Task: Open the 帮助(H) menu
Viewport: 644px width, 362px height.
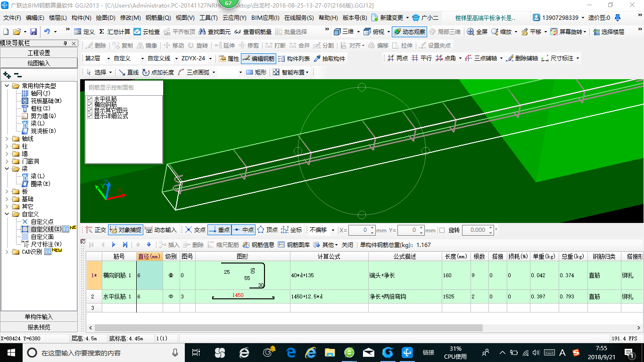Action: [x=328, y=18]
